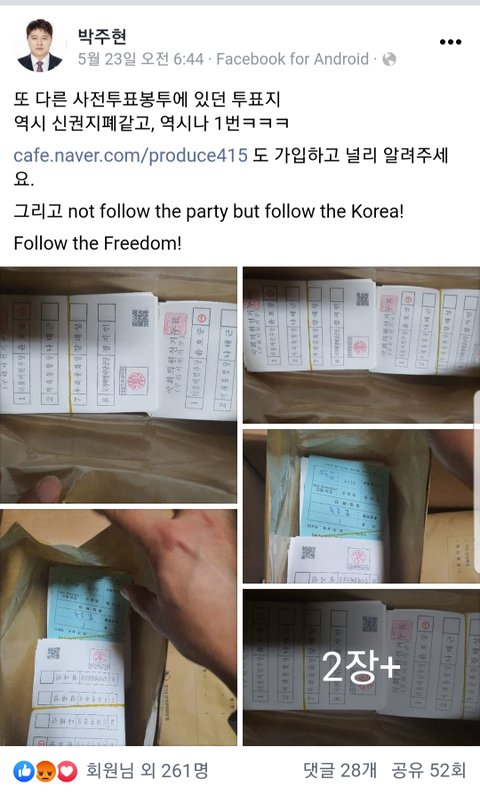Open the 박주현 profile name link
The height and width of the screenshot is (794, 480).
(x=102, y=36)
